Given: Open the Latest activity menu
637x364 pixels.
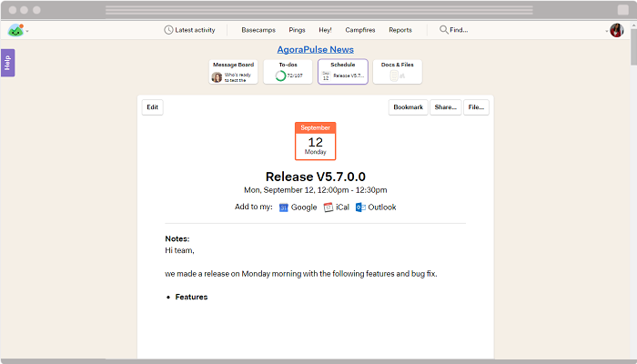Looking at the screenshot, I should [x=189, y=30].
